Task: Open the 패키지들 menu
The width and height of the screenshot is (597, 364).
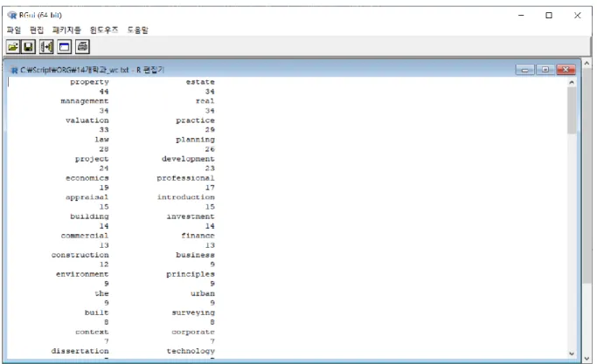Action: (66, 30)
